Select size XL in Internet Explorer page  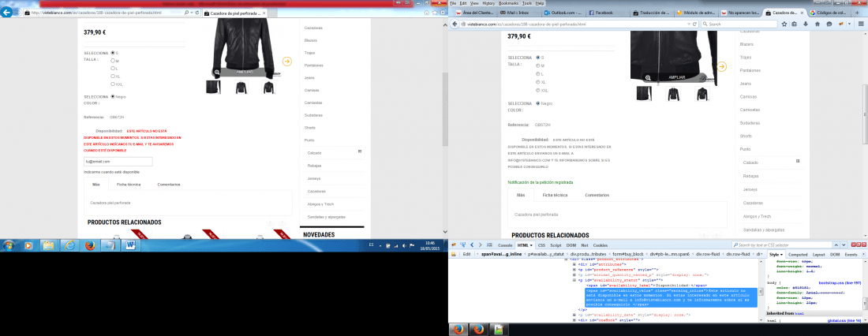[113, 77]
